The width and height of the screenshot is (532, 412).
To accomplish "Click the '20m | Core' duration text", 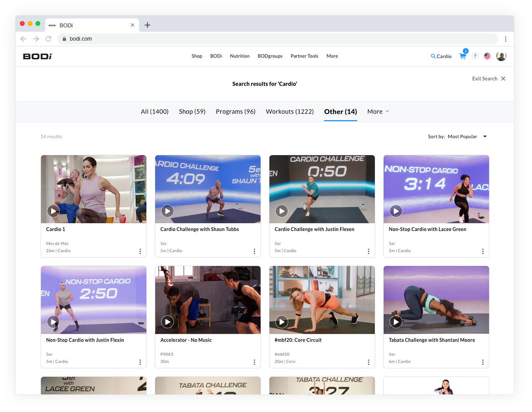I will (x=285, y=362).
